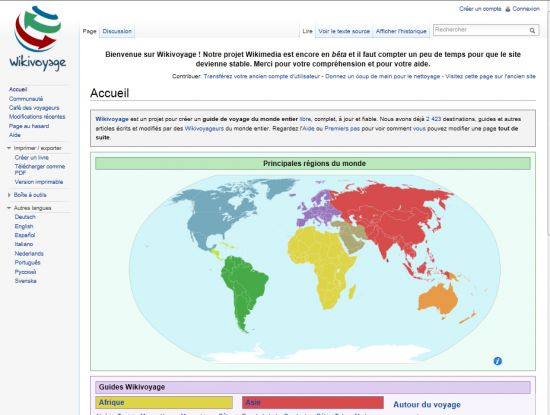Image resolution: width=550 pixels, height=415 pixels.
Task: Open the Page tab
Action: (x=89, y=31)
